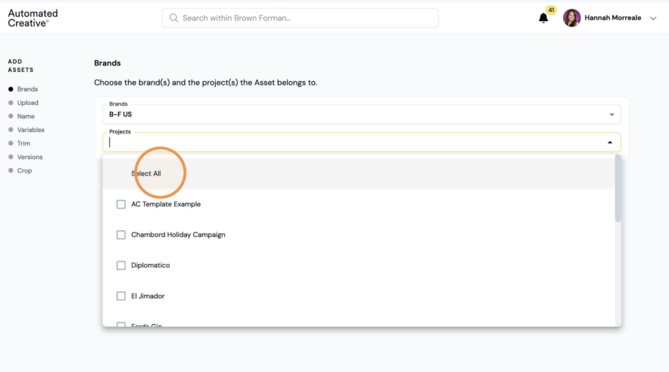Viewport: 669px width, 372px height.
Task: Select the Diplomatico project label
Action: pyautogui.click(x=150, y=265)
